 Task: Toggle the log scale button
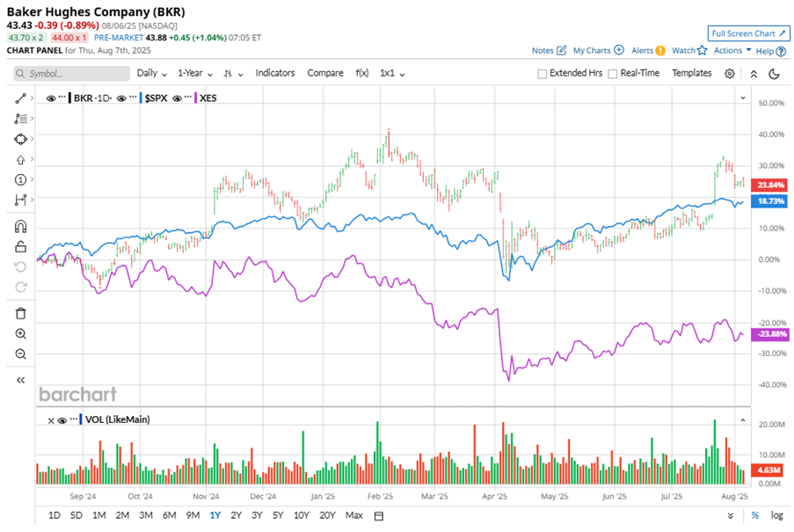[x=776, y=515]
